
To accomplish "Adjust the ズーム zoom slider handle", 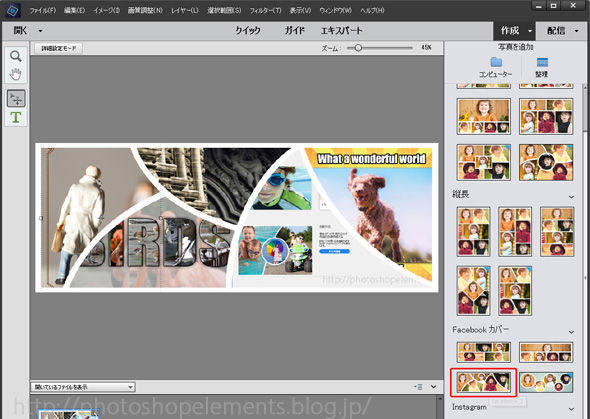I will pos(358,48).
